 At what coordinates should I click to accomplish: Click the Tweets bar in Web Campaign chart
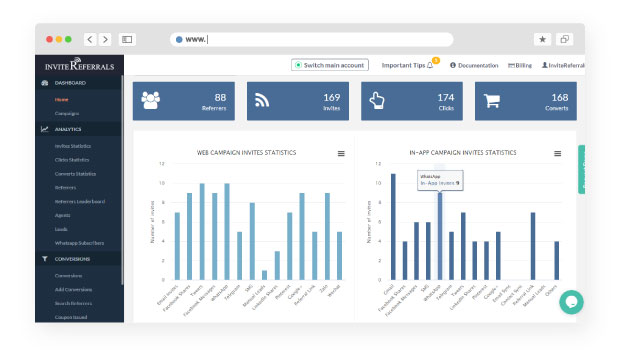(202, 231)
